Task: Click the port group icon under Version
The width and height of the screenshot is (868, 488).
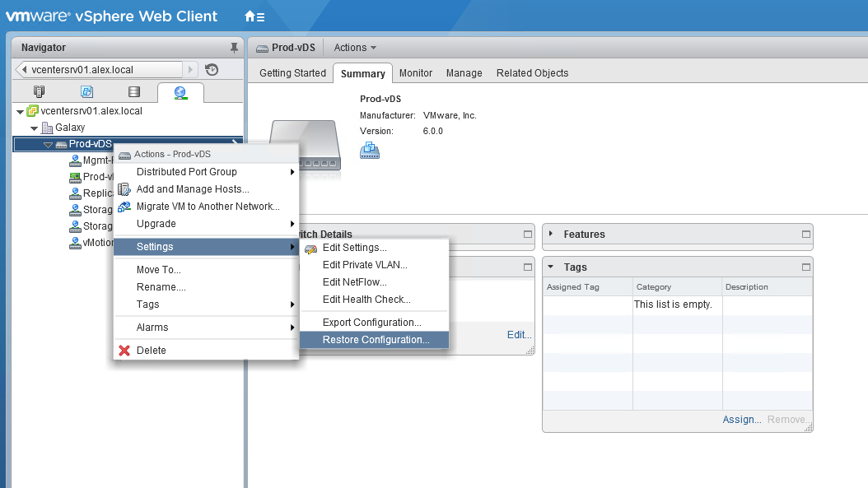Action: coord(370,150)
